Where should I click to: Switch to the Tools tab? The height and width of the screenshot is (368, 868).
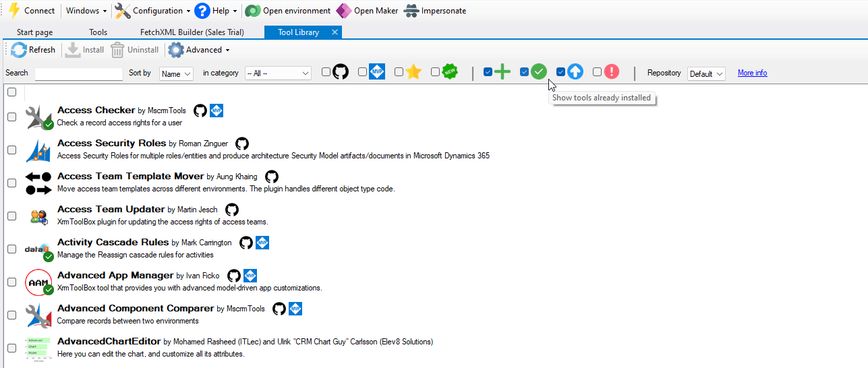click(x=98, y=32)
